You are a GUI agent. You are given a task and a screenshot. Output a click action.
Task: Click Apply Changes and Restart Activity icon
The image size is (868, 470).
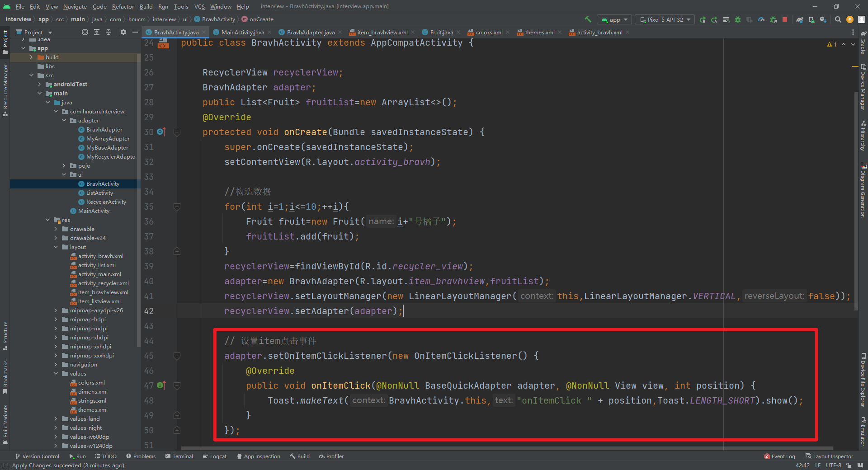(x=714, y=19)
